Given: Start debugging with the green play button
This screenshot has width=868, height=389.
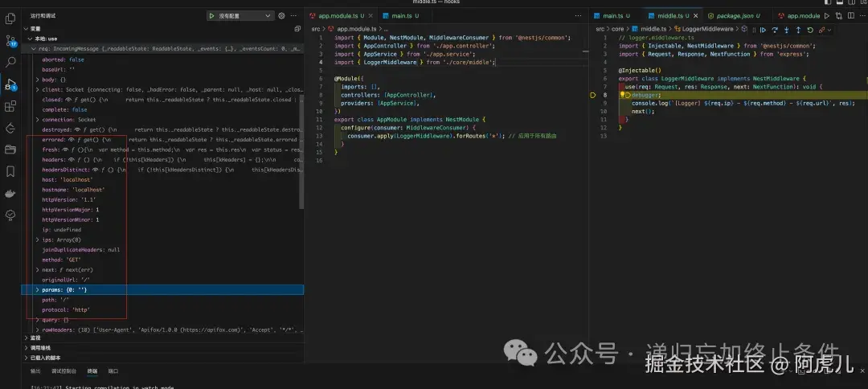Looking at the screenshot, I should pyautogui.click(x=211, y=16).
